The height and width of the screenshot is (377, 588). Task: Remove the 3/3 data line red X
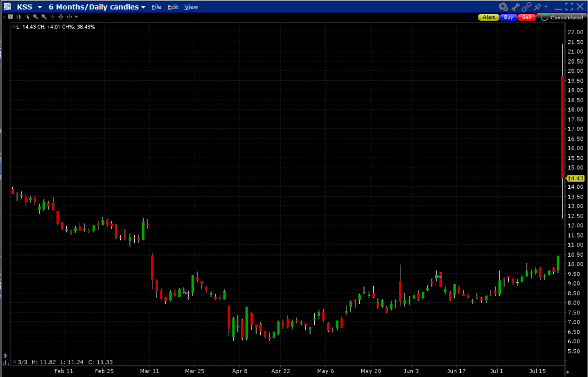coord(14,362)
